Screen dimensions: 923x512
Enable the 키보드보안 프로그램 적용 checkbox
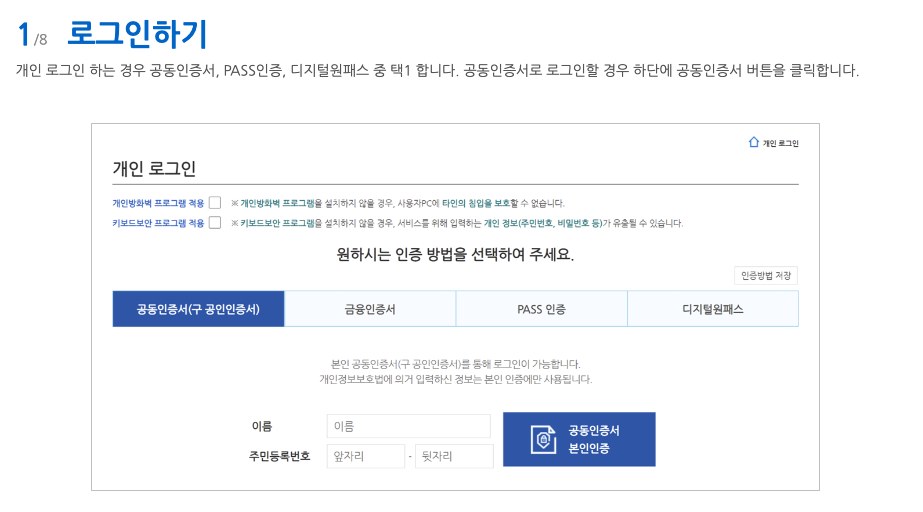pyautogui.click(x=215, y=222)
